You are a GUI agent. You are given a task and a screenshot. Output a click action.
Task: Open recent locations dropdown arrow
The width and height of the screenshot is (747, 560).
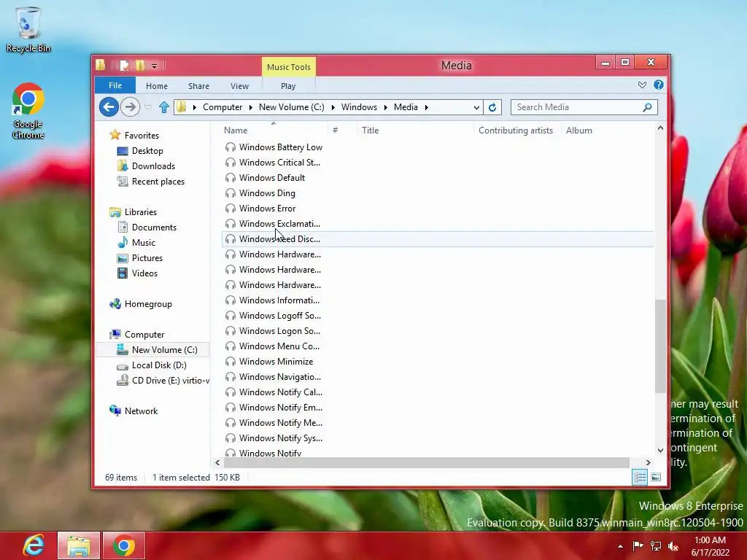point(147,107)
